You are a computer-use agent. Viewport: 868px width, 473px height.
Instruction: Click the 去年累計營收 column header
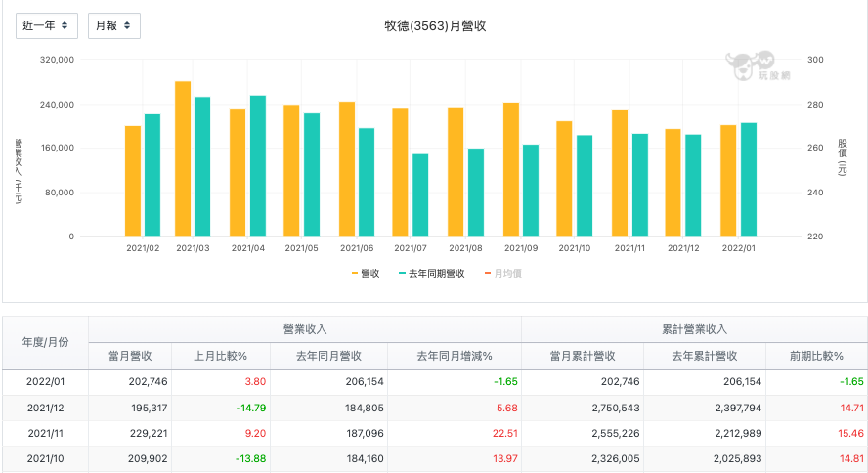tap(705, 357)
